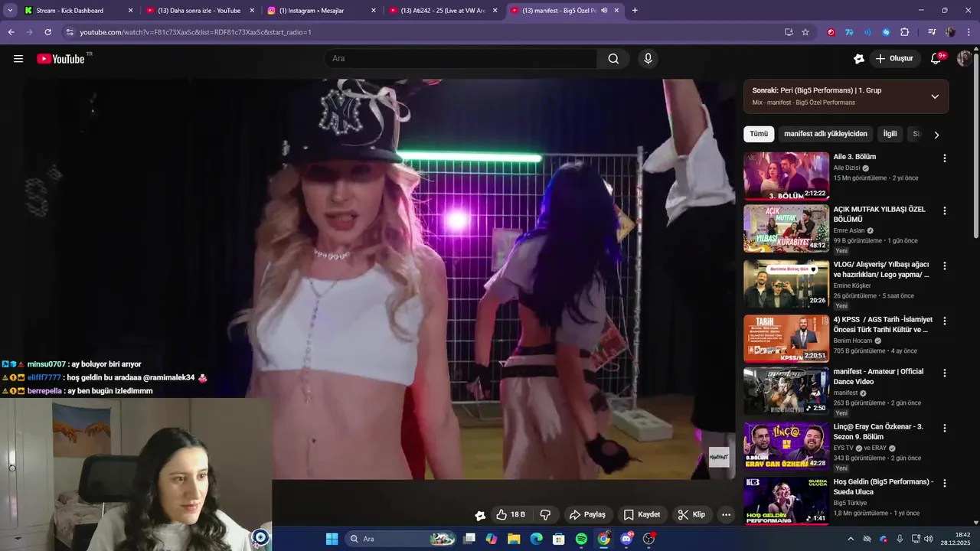Open Hoş Geldin Sueda Uluca thumbnail
The image size is (980, 551).
(x=786, y=500)
